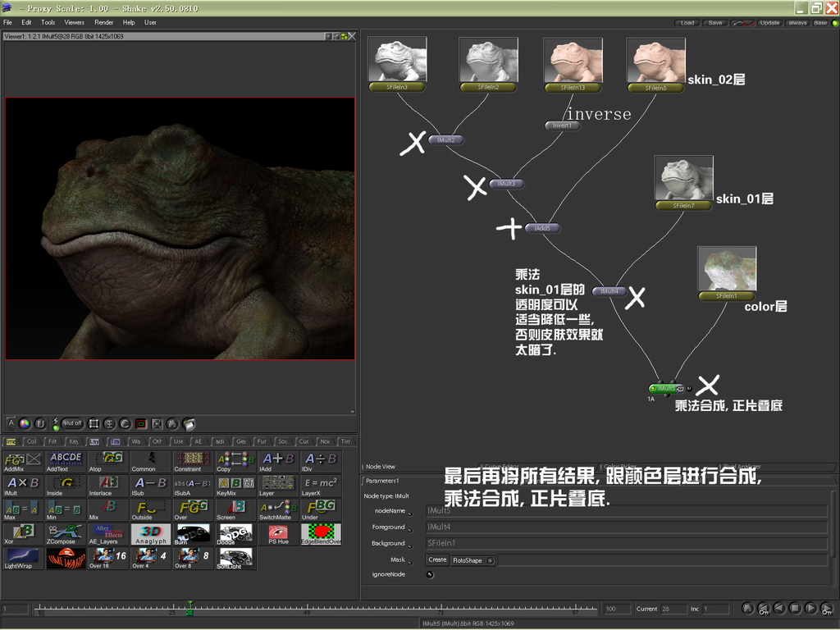Screen dimensions: 840x630
Task: Create an ISubA node
Action: click(193, 486)
